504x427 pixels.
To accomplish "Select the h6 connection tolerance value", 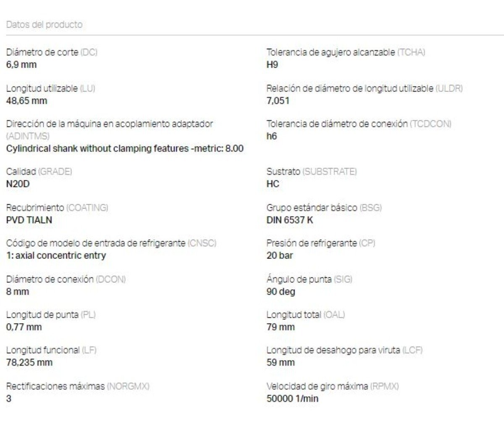I will tap(272, 136).
